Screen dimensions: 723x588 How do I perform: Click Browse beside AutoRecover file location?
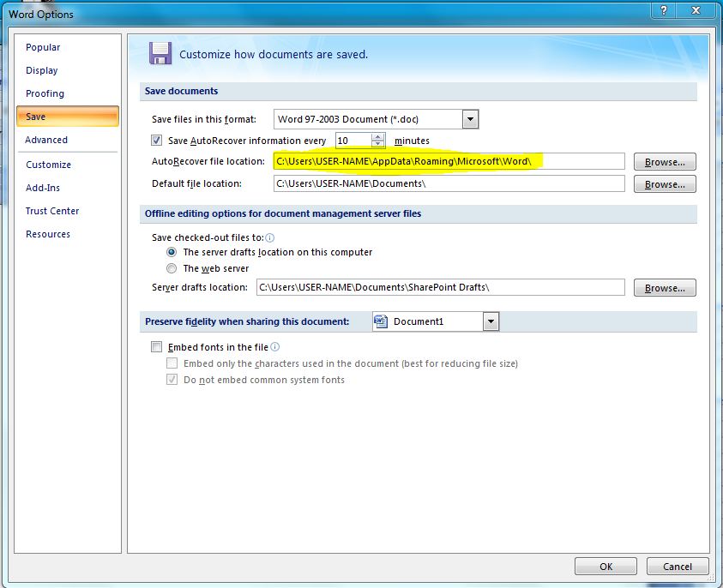tap(665, 161)
